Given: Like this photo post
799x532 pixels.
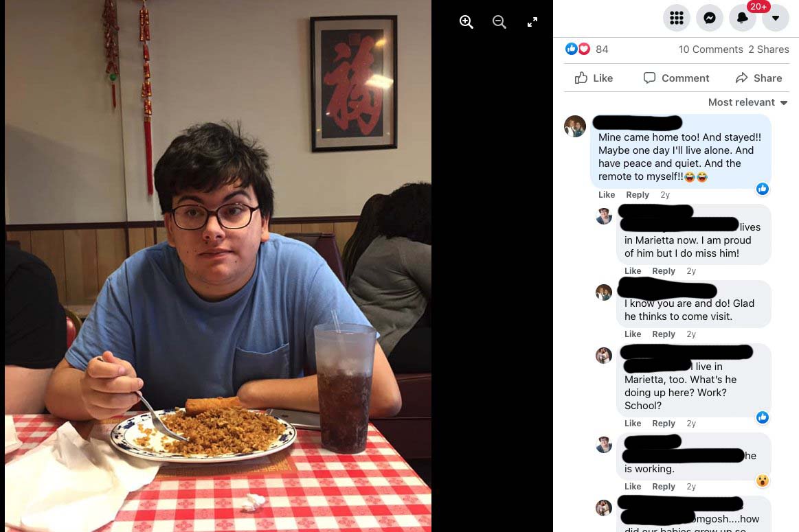Looking at the screenshot, I should [x=594, y=78].
